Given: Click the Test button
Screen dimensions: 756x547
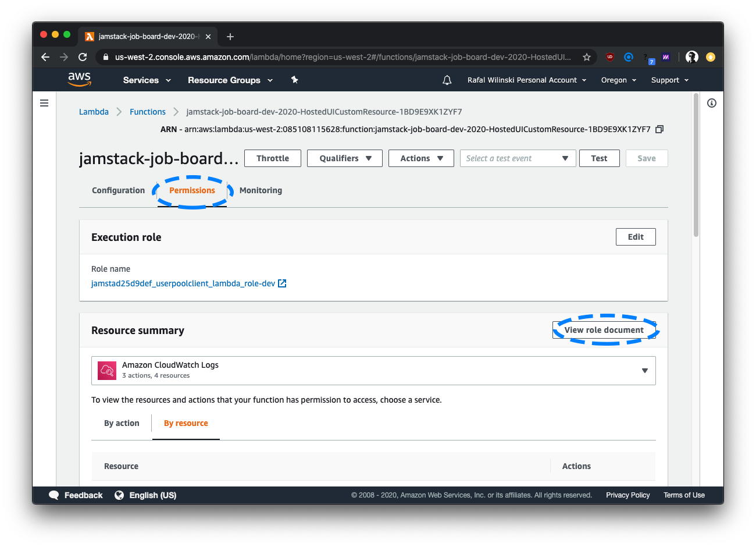Looking at the screenshot, I should tap(599, 158).
